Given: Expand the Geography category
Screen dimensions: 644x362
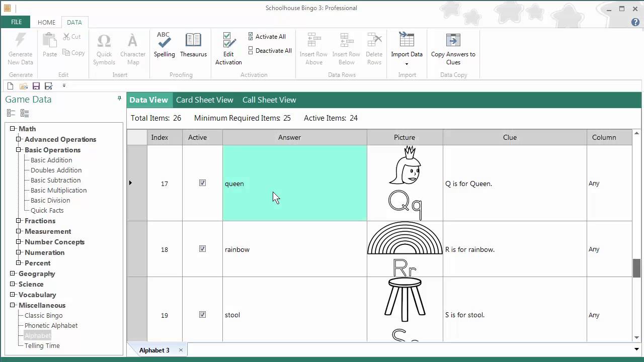Looking at the screenshot, I should (12, 274).
